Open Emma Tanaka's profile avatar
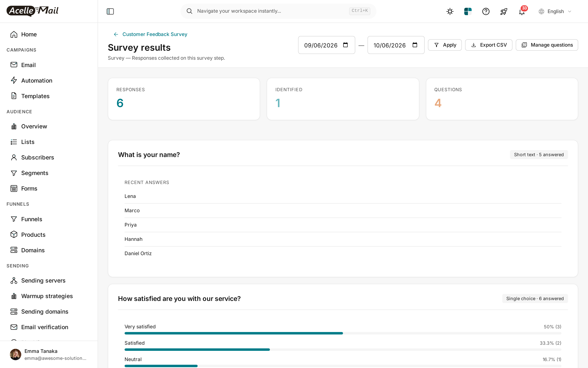This screenshot has height=368, width=588. [15, 354]
